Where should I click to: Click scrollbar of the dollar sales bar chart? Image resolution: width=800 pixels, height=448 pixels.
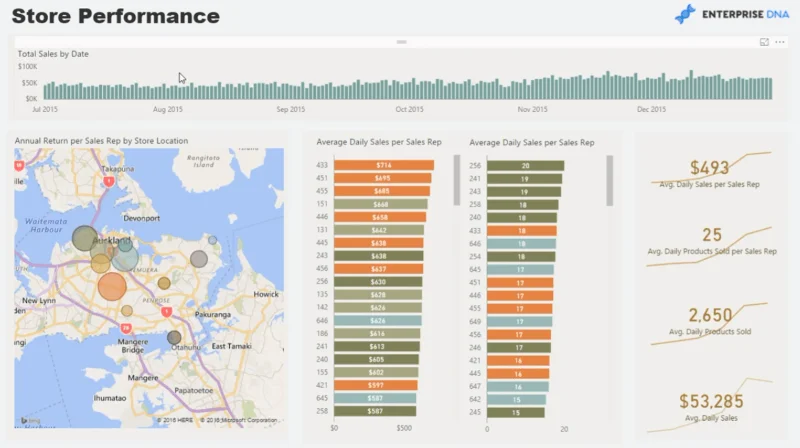point(457,180)
